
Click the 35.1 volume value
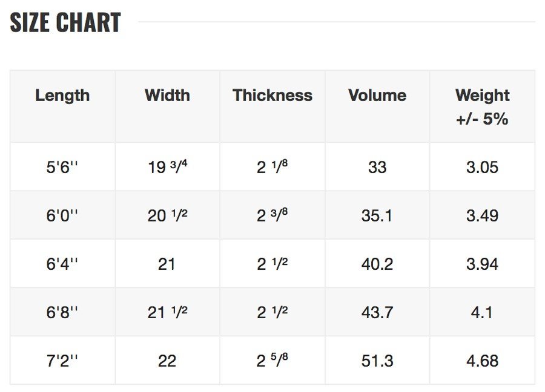[377, 215]
